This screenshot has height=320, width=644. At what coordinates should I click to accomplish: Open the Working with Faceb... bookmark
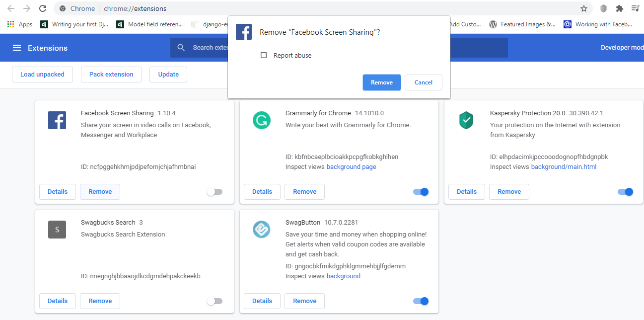point(598,24)
